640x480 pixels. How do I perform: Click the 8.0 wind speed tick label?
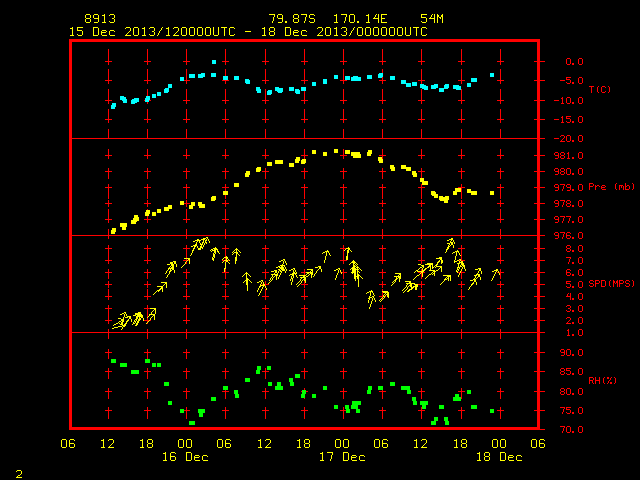click(x=574, y=249)
